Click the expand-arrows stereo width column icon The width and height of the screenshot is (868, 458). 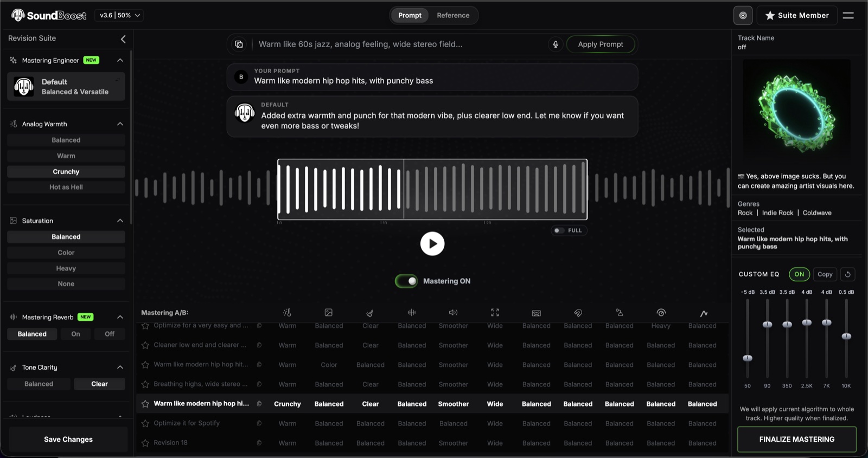[495, 313]
